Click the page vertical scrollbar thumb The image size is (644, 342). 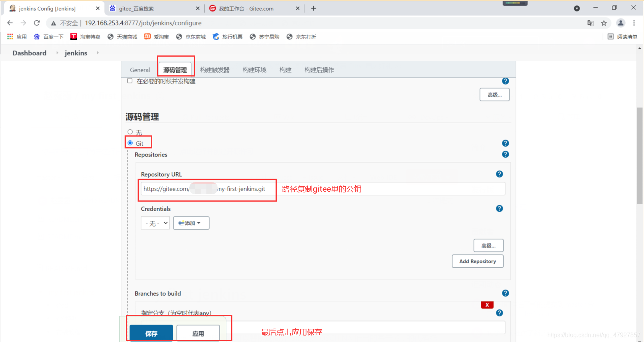point(639,156)
